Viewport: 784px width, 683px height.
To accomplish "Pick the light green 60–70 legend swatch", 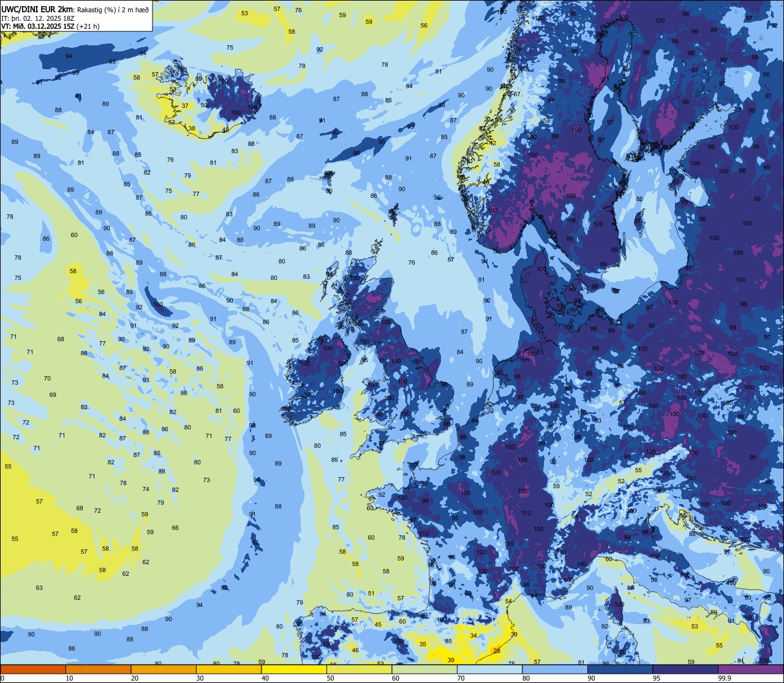I will (424, 669).
